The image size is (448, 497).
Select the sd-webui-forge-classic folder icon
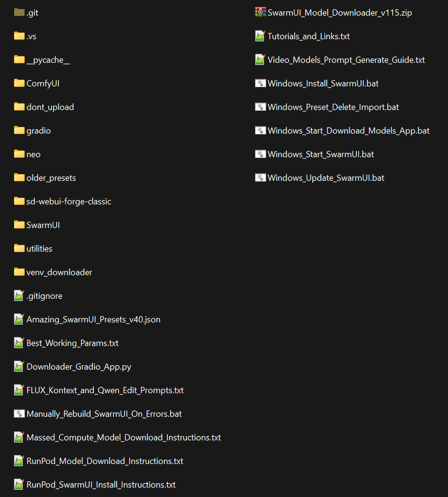coord(19,201)
